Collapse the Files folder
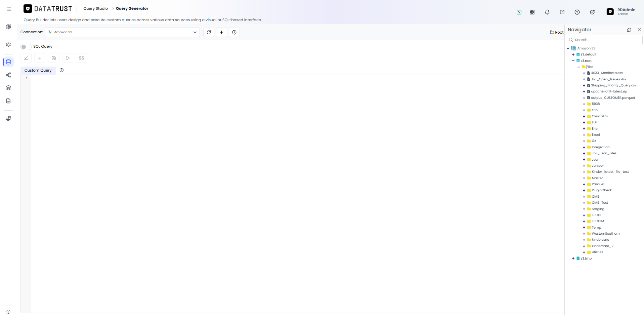This screenshot has width=644, height=315. (x=578, y=67)
